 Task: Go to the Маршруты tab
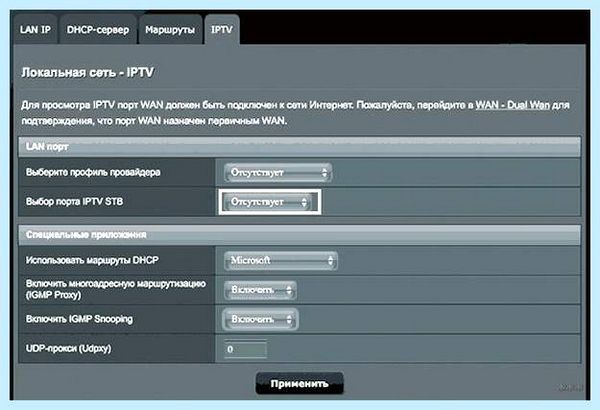click(x=170, y=30)
